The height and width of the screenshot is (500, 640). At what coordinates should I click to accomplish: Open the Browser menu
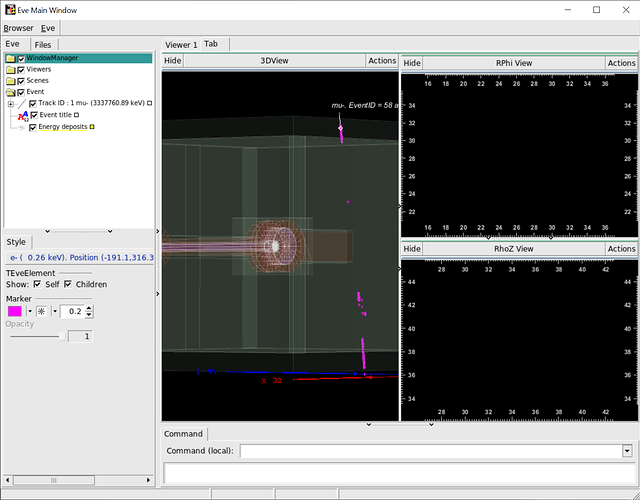pyautogui.click(x=18, y=28)
